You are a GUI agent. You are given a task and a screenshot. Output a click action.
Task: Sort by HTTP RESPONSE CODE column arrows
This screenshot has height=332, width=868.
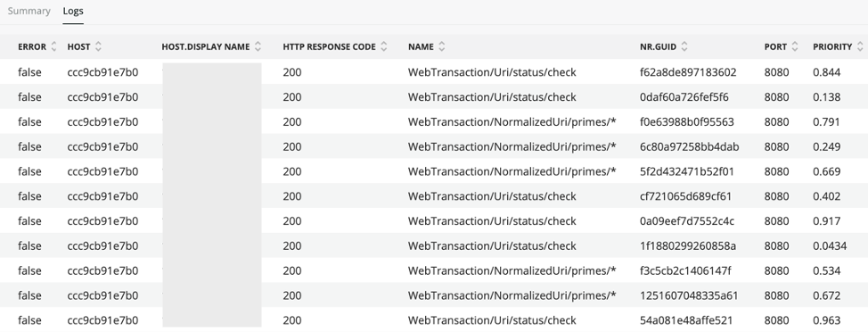[x=384, y=47]
